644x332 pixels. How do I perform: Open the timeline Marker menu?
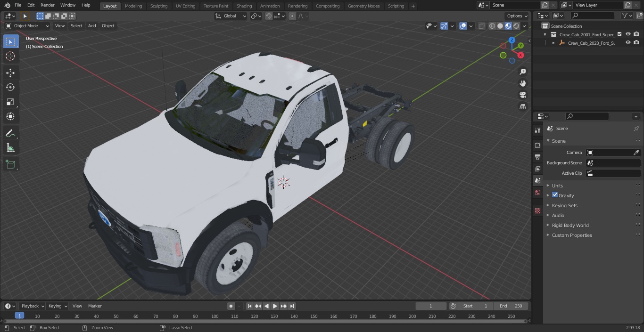(x=95, y=306)
